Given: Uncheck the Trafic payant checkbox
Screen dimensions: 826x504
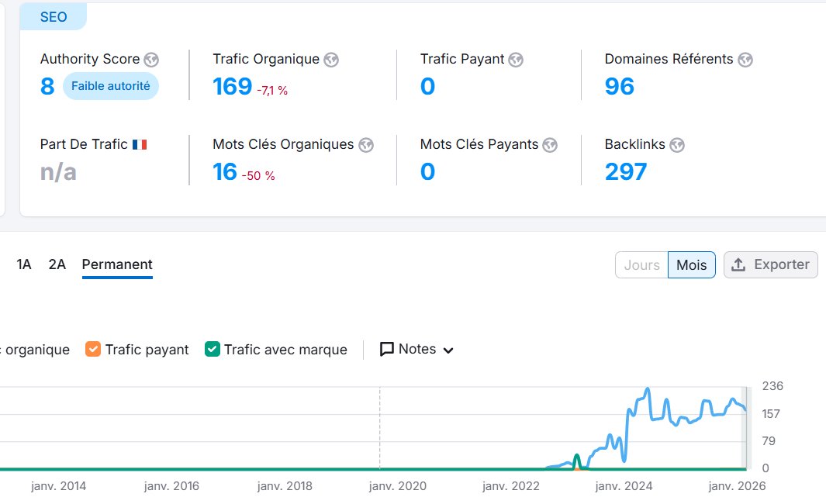Looking at the screenshot, I should (93, 349).
